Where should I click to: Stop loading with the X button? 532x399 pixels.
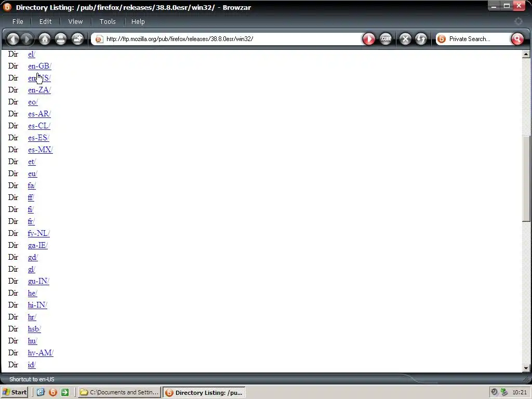405,39
